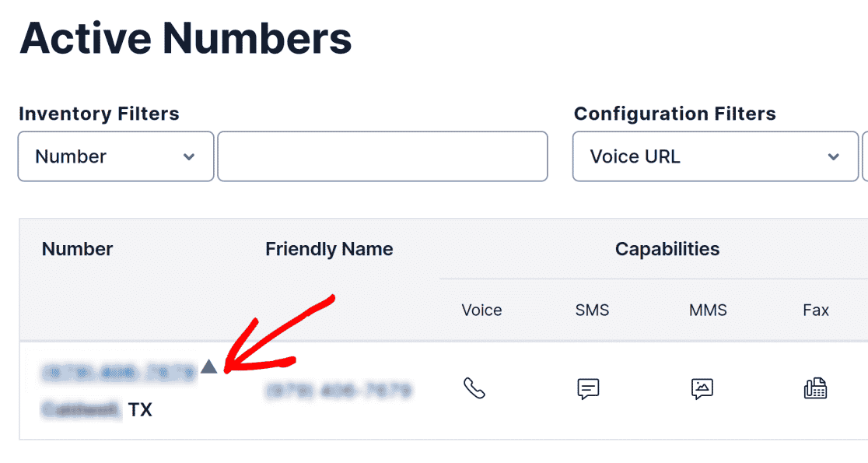868x463 pixels.
Task: Open the Number inventory filter dropdown
Action: coord(116,156)
